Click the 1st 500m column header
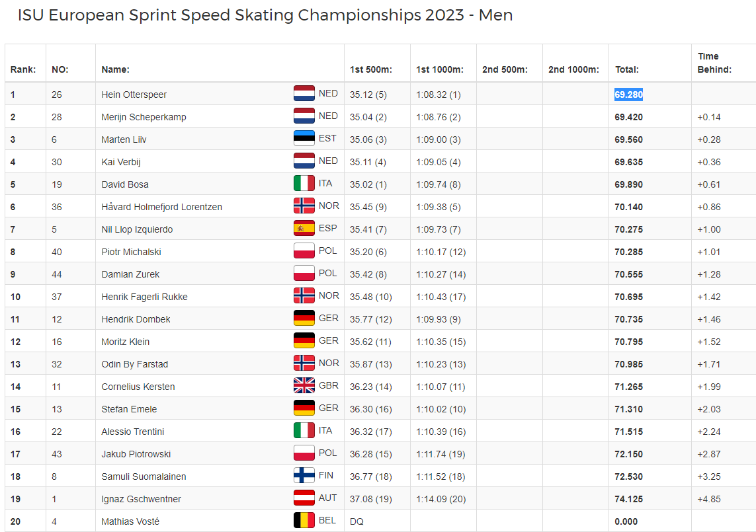The width and height of the screenshot is (756, 532). click(370, 69)
